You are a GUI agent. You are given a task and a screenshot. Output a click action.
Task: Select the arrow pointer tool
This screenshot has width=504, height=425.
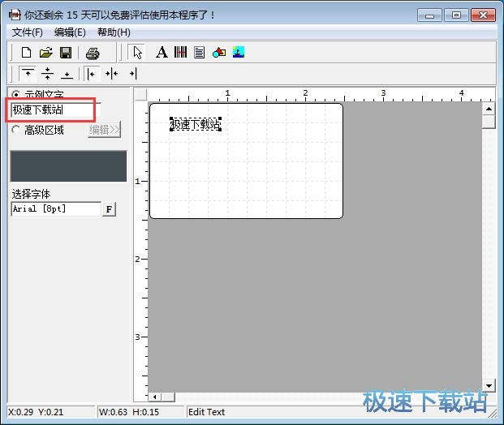(137, 53)
